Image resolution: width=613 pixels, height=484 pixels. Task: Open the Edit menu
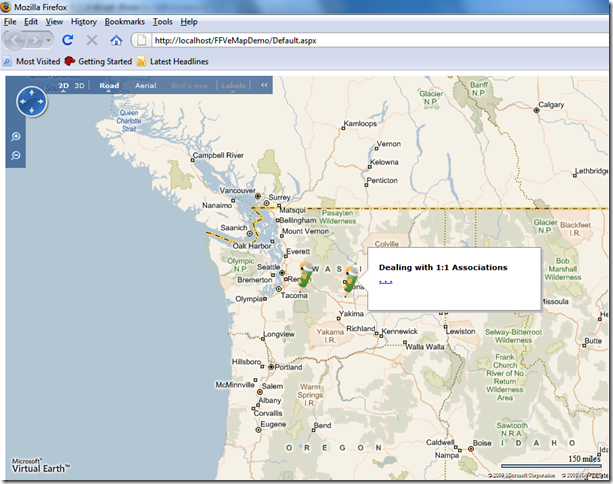tap(31, 22)
